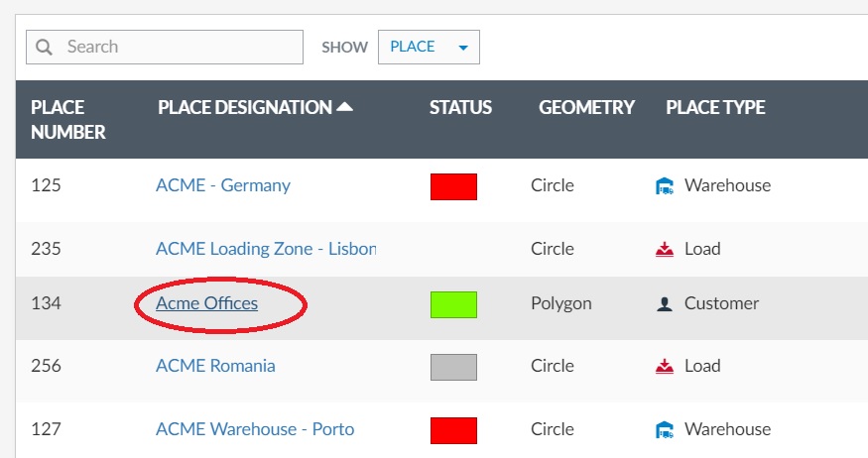Click the customer person icon in Acme Offices row

(x=665, y=304)
